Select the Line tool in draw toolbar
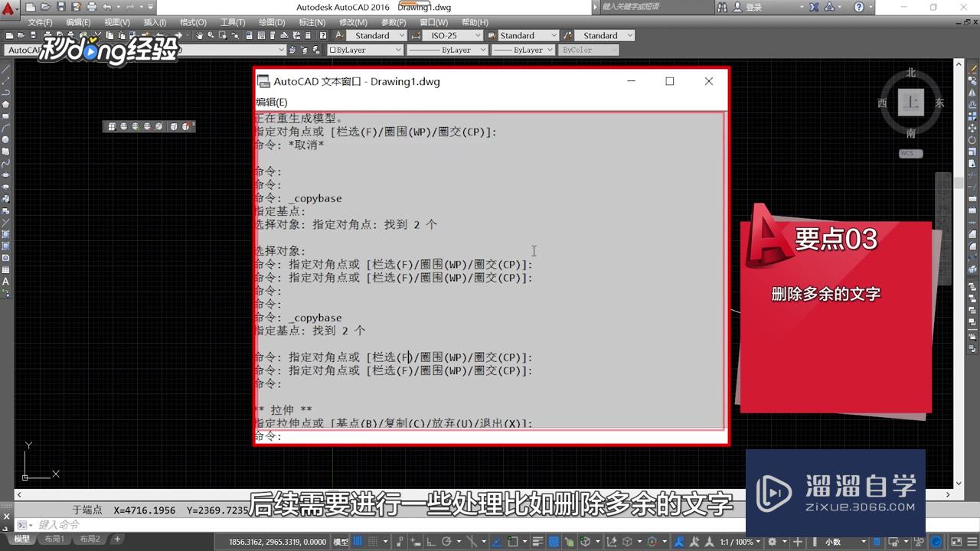Image resolution: width=980 pixels, height=551 pixels. [x=6, y=68]
